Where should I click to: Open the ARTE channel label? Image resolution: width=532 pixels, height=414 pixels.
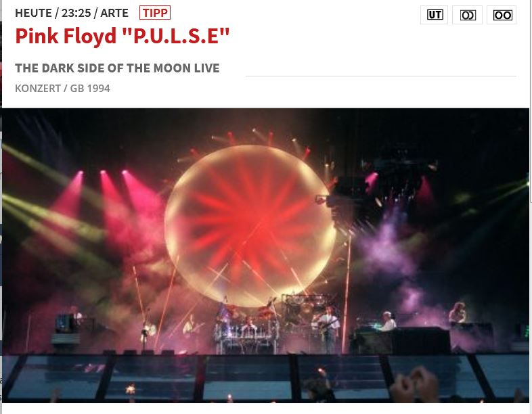[114, 13]
